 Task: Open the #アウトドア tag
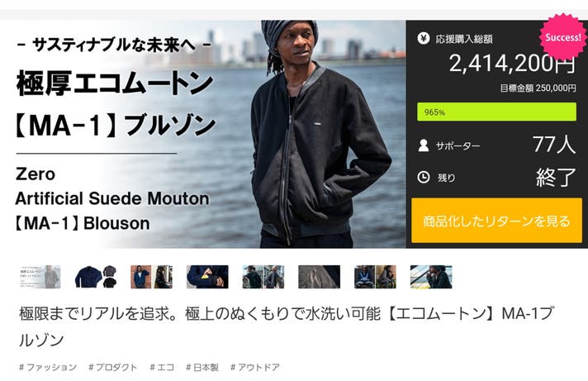tap(255, 367)
